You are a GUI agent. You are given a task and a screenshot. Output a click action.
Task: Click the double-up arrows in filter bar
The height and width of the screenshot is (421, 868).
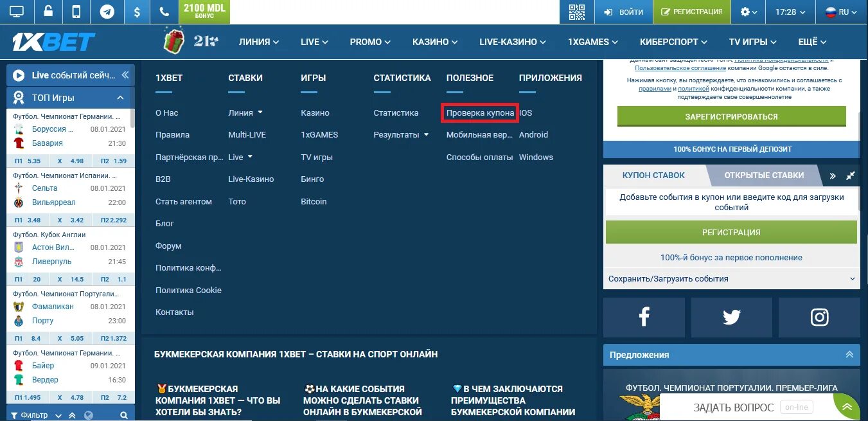click(73, 415)
